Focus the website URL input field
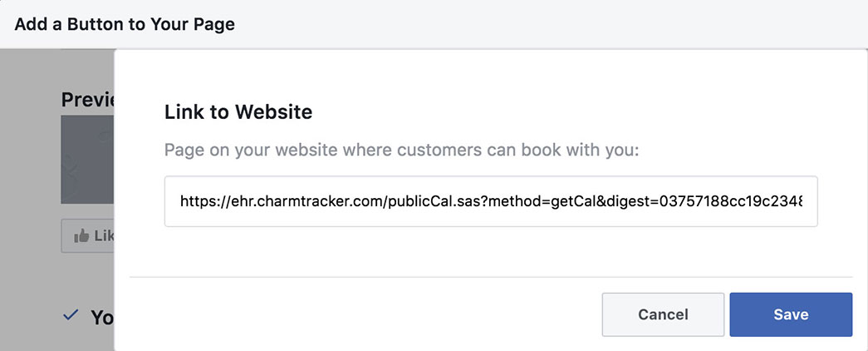 point(490,201)
